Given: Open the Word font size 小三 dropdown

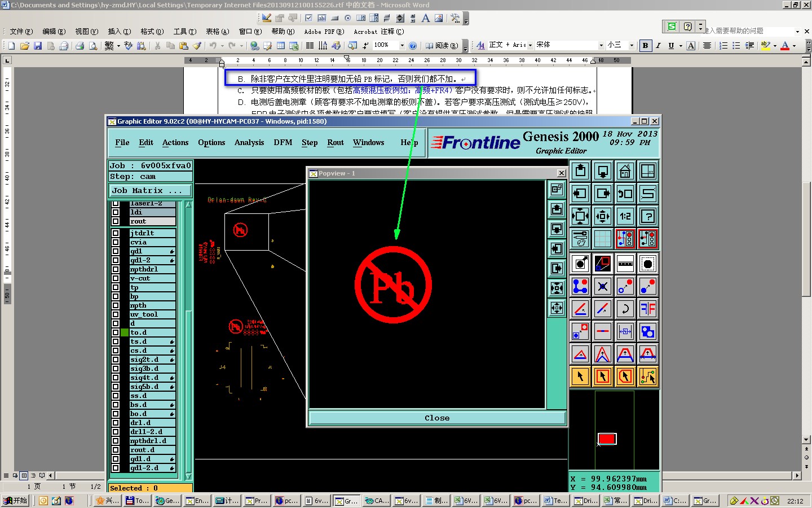Looking at the screenshot, I should point(632,45).
